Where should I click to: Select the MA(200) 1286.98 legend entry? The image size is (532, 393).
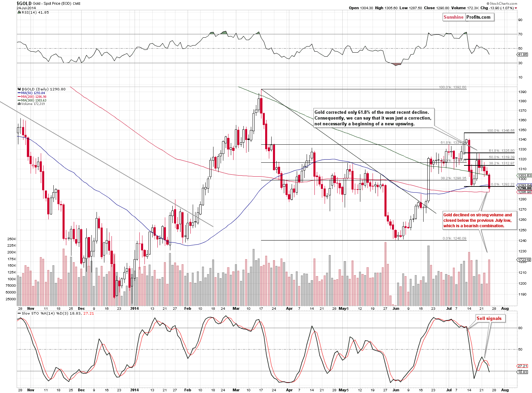32,97
